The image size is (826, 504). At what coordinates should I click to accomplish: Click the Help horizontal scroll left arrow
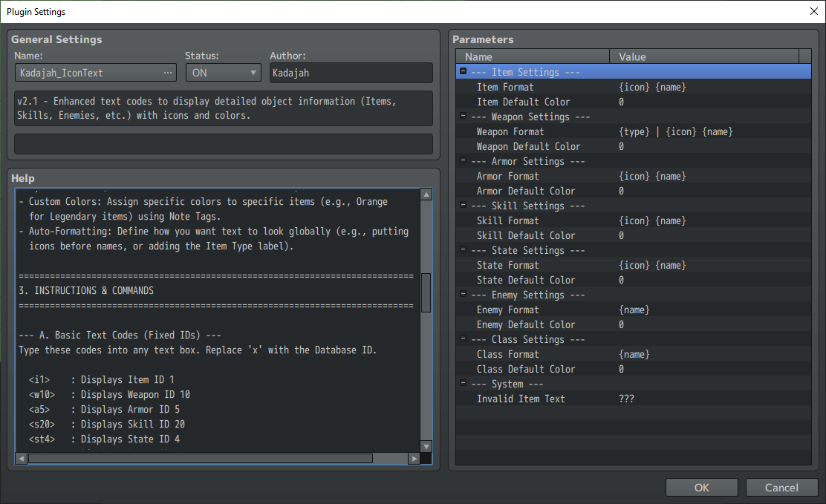[22, 459]
